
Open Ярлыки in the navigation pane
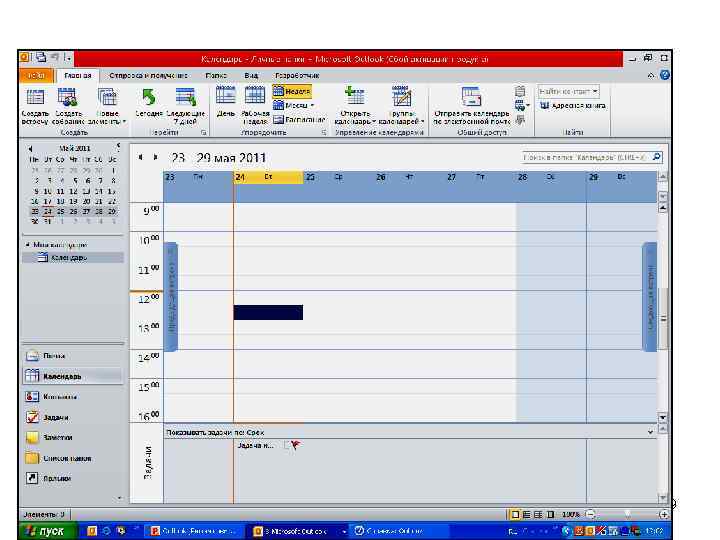(73, 478)
